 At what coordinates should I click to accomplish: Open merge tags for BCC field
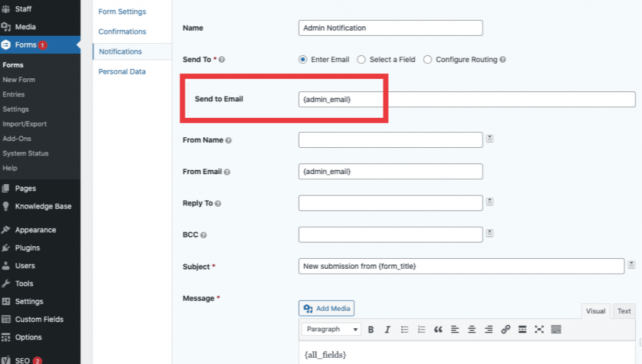(490, 233)
